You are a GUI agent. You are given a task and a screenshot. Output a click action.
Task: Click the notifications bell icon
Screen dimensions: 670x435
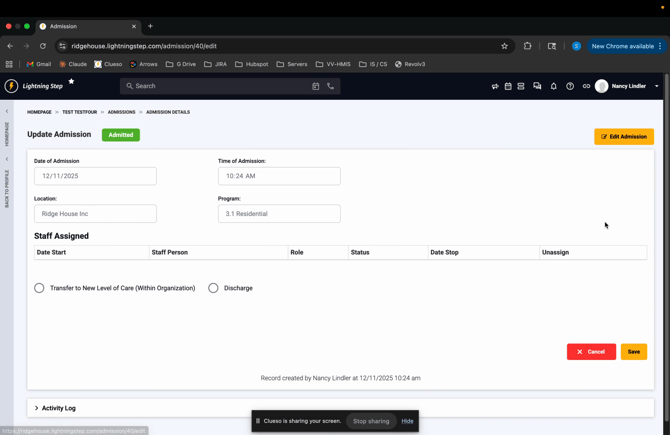(554, 86)
